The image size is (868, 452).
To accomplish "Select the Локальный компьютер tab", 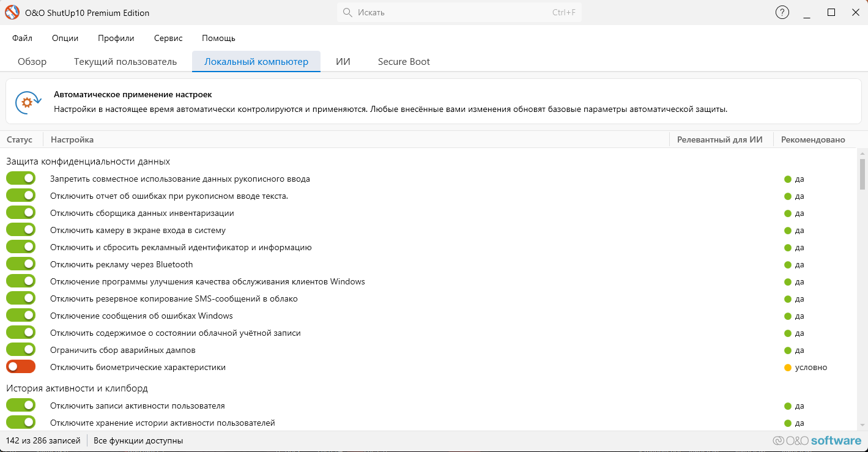I will [x=256, y=61].
